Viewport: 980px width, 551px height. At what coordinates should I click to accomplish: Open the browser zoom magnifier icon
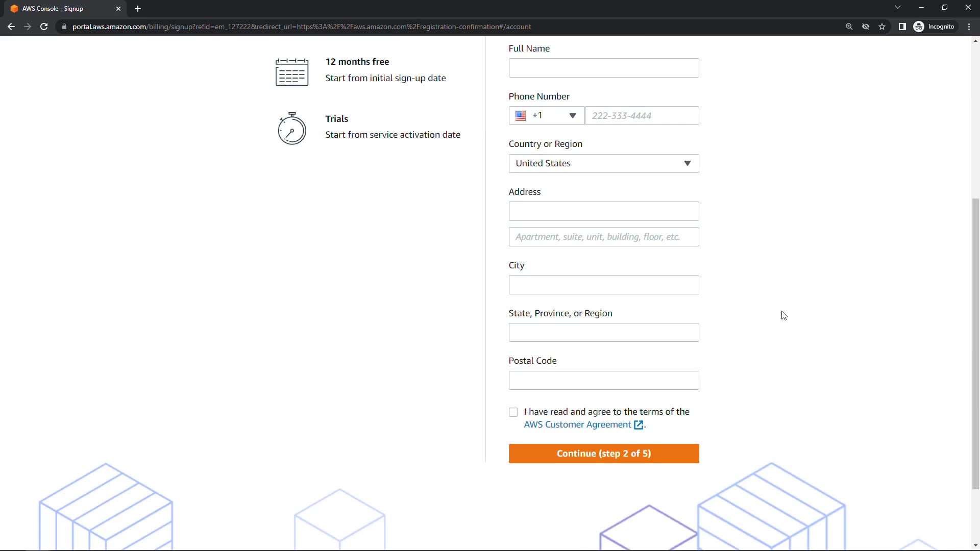tap(849, 27)
